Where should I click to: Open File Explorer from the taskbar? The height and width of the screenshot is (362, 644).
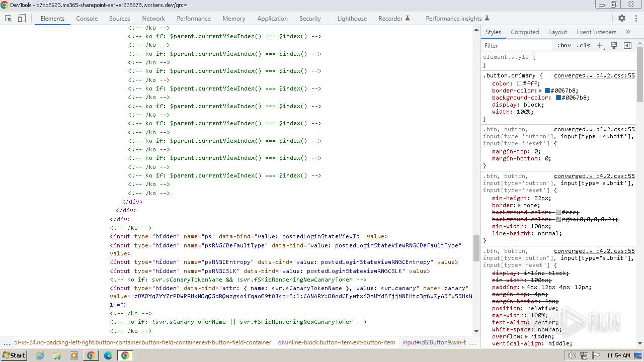click(x=57, y=355)
